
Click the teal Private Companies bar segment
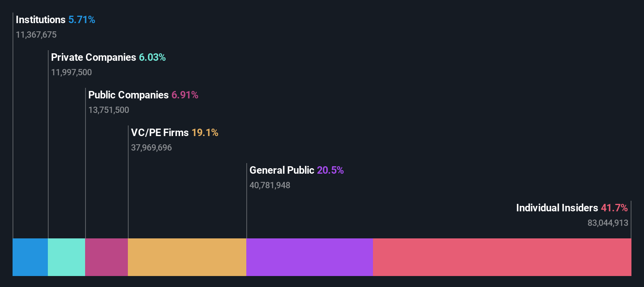point(66,257)
